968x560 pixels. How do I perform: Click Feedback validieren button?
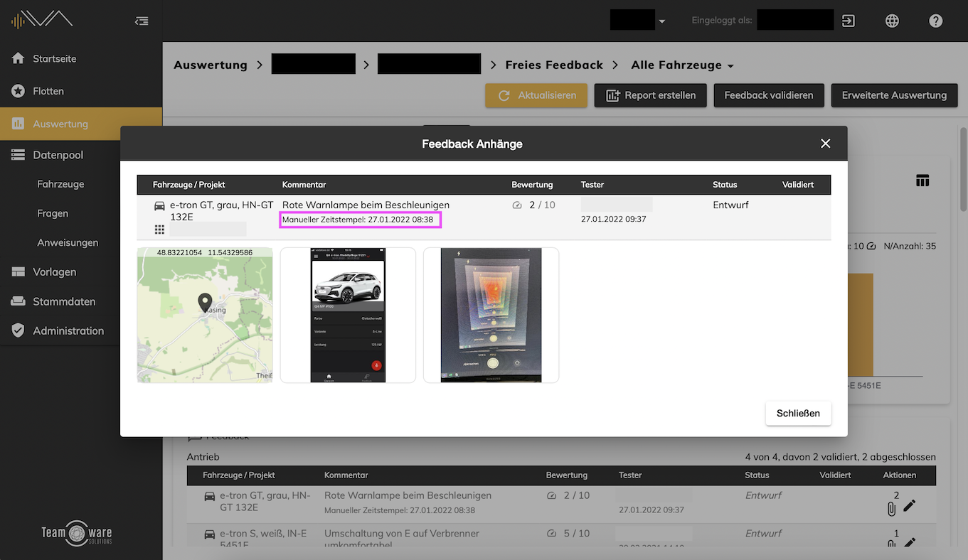point(769,95)
